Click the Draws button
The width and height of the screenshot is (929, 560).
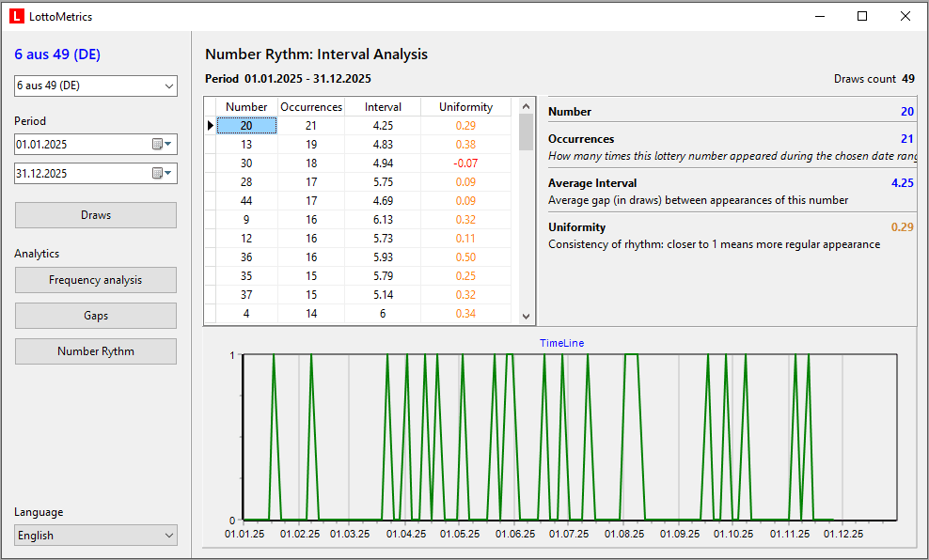(95, 215)
